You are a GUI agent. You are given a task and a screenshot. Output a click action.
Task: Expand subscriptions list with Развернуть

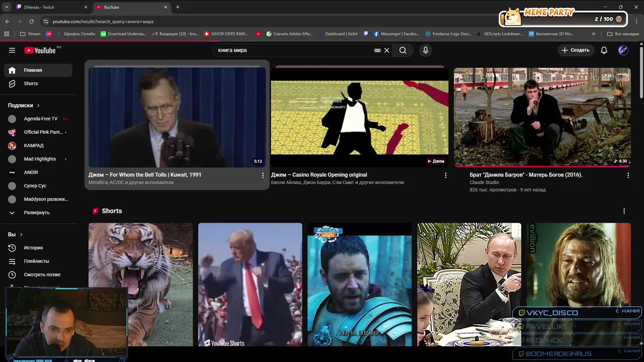coord(38,213)
